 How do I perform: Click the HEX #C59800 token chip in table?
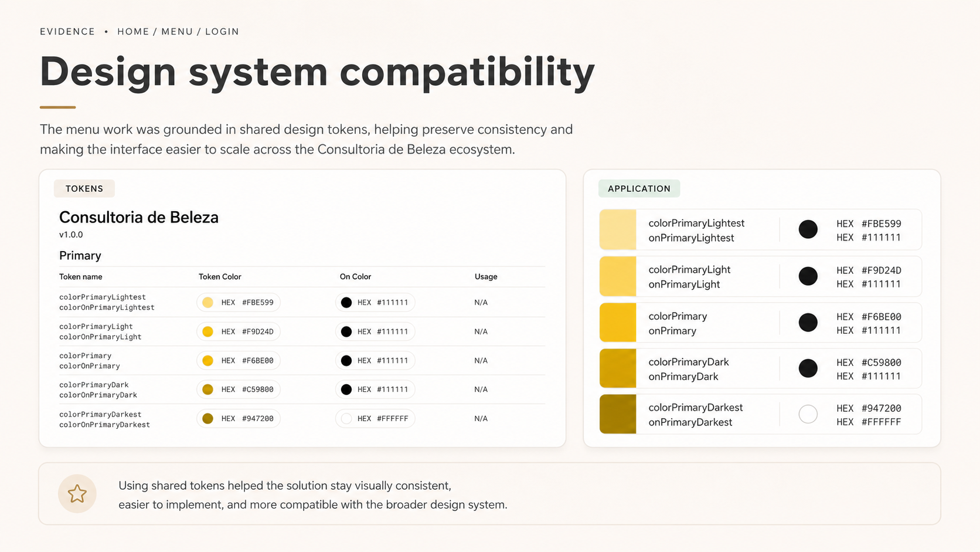coord(239,390)
